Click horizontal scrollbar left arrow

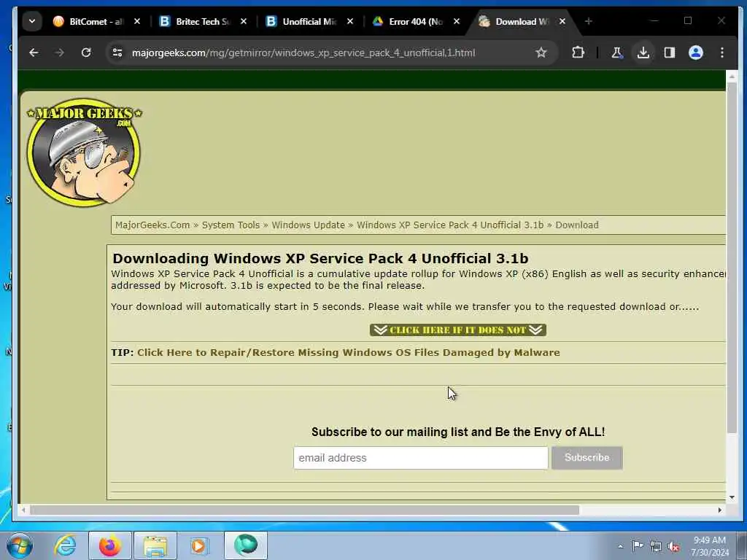tap(23, 510)
